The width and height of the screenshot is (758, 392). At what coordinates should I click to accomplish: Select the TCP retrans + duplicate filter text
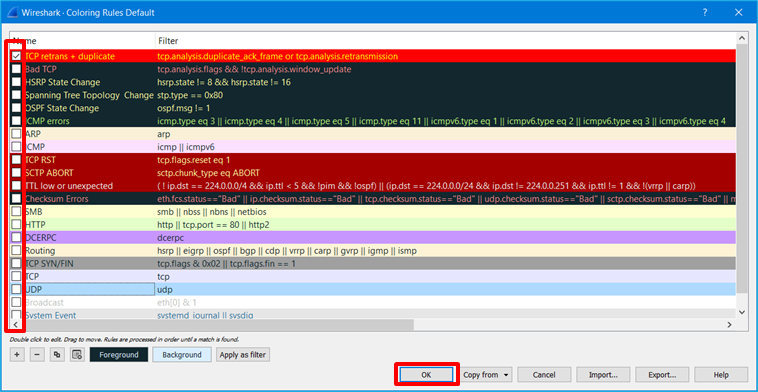click(x=277, y=57)
